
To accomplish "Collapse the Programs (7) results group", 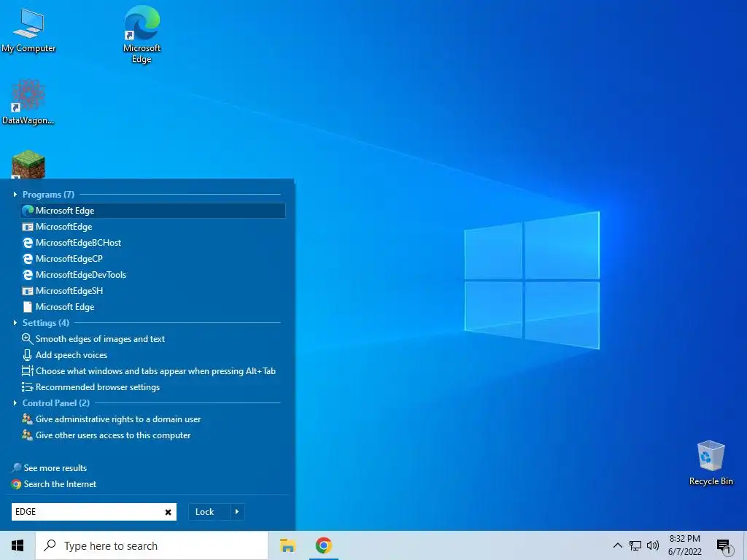I will (x=15, y=194).
